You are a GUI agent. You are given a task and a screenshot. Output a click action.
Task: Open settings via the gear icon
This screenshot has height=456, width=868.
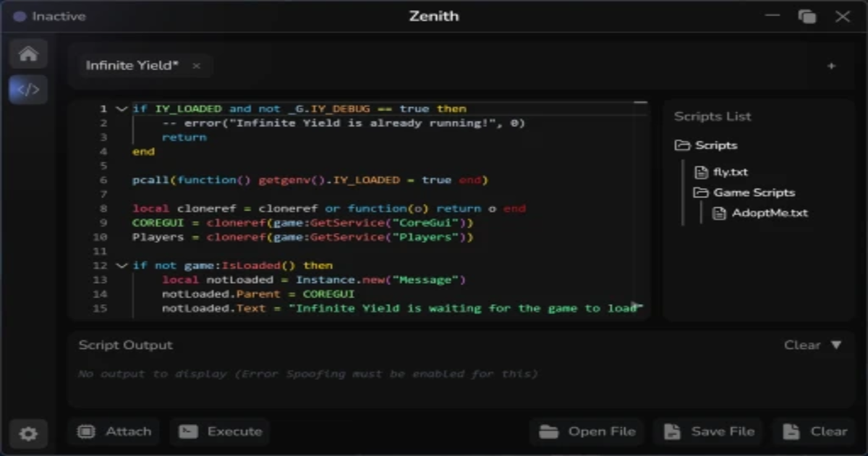click(27, 433)
